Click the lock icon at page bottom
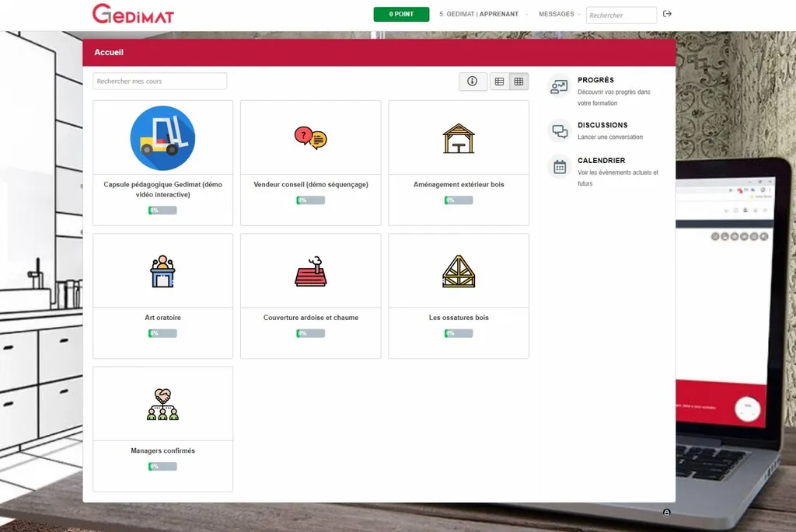Viewport: 796px width, 532px height. (666, 513)
